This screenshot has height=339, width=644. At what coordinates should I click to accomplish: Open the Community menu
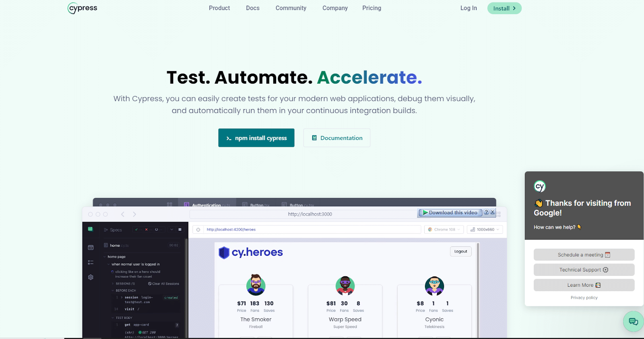pyautogui.click(x=291, y=8)
